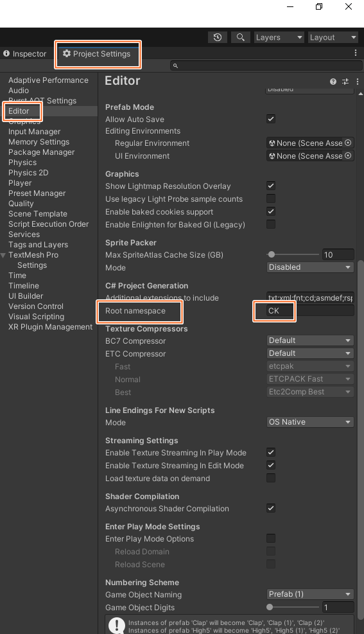Open the undo history icon

click(x=218, y=37)
